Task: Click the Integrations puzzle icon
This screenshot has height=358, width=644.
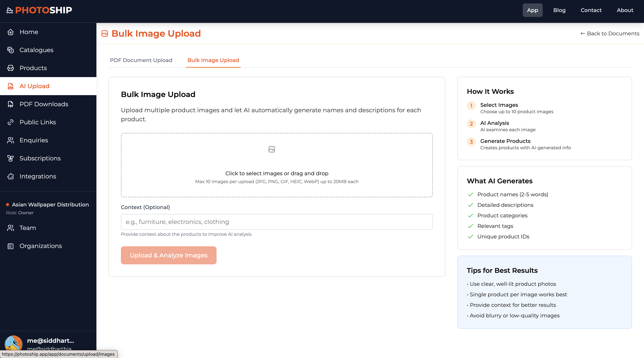Action: (11, 176)
